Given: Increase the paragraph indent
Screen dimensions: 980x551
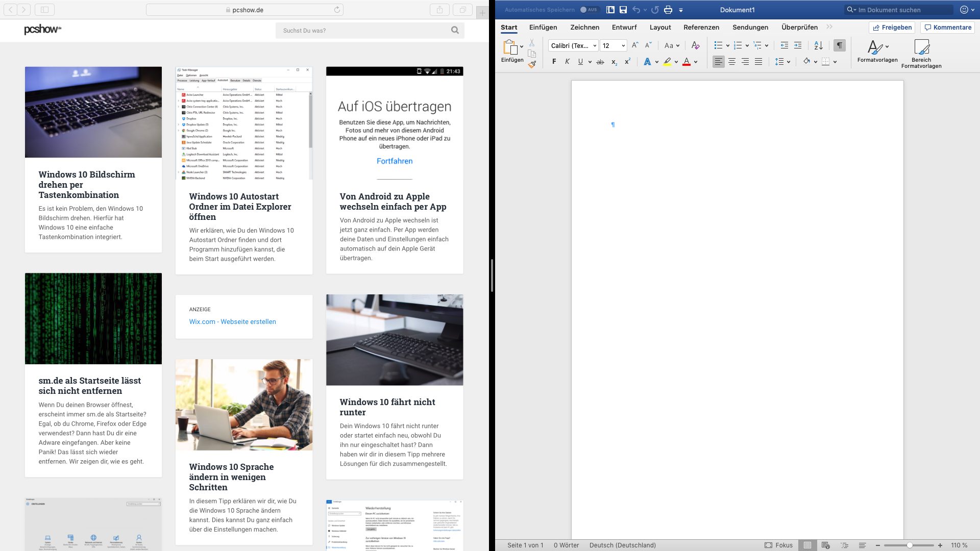Looking at the screenshot, I should click(798, 45).
